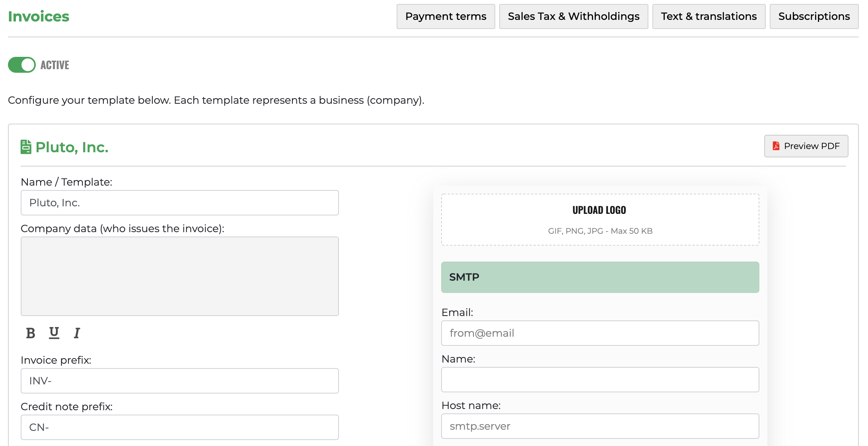Click the SMTP Email input field
The width and height of the screenshot is (868, 446).
600,333
